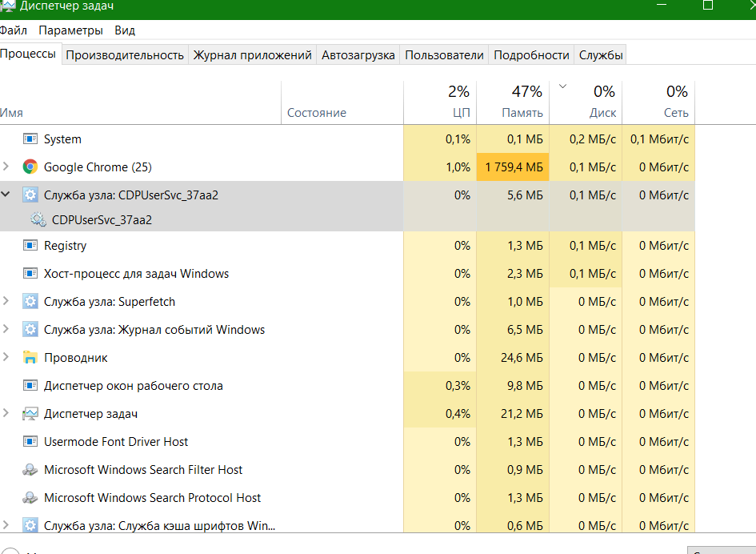Collapse the CDPUserSvc_37aa2 service host group
The width and height of the screenshot is (756, 554).
coord(6,195)
